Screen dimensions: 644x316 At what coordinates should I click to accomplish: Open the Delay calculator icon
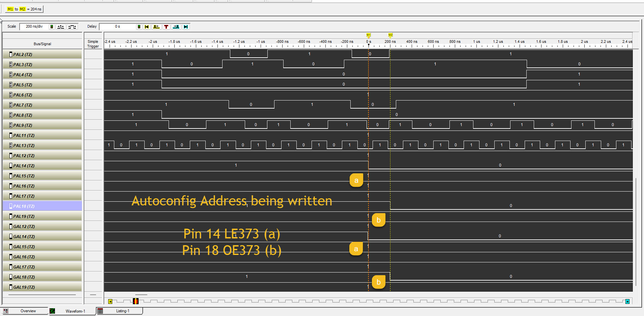139,27
